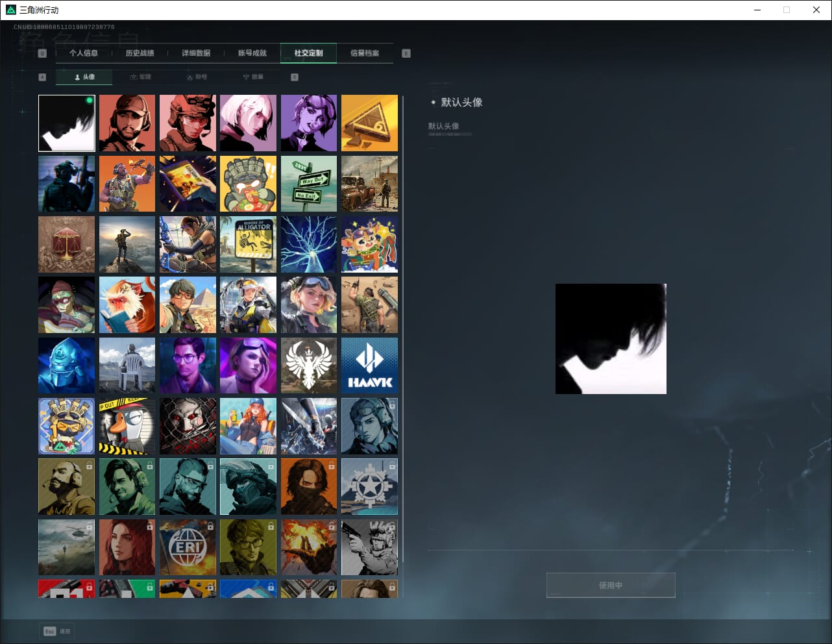This screenshot has height=644, width=832.
Task: Select the HAAVK logo avatar
Action: pos(369,365)
